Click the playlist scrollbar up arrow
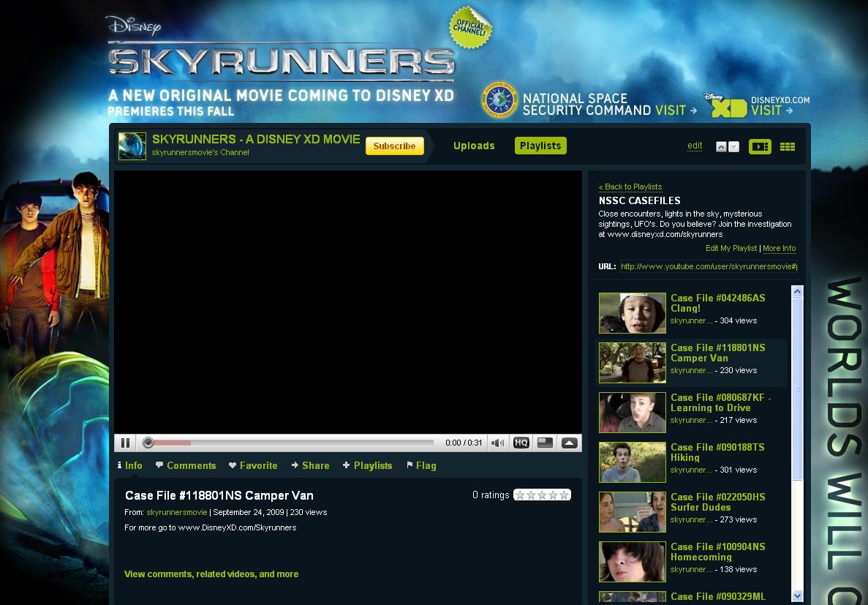The height and width of the screenshot is (605, 868). click(x=797, y=291)
